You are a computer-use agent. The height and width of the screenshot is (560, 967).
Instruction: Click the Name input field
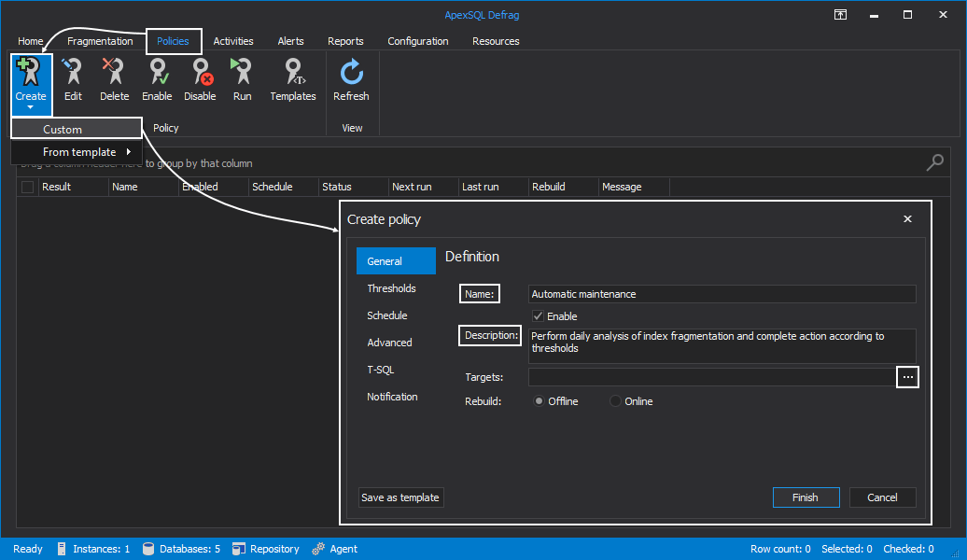(719, 293)
